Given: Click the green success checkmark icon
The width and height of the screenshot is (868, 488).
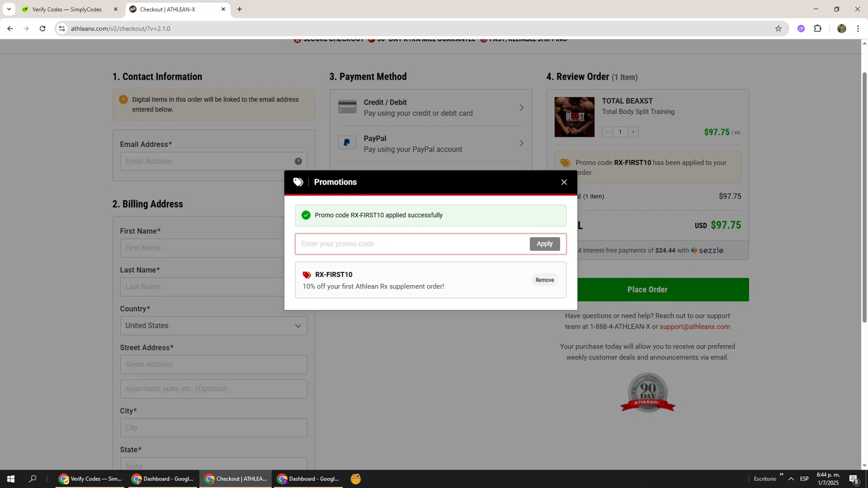Looking at the screenshot, I should (306, 215).
